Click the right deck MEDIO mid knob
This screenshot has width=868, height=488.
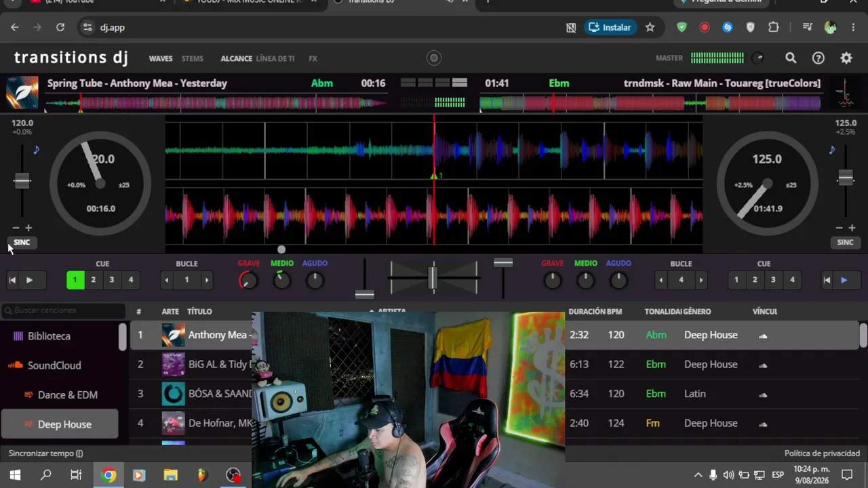[x=585, y=280]
